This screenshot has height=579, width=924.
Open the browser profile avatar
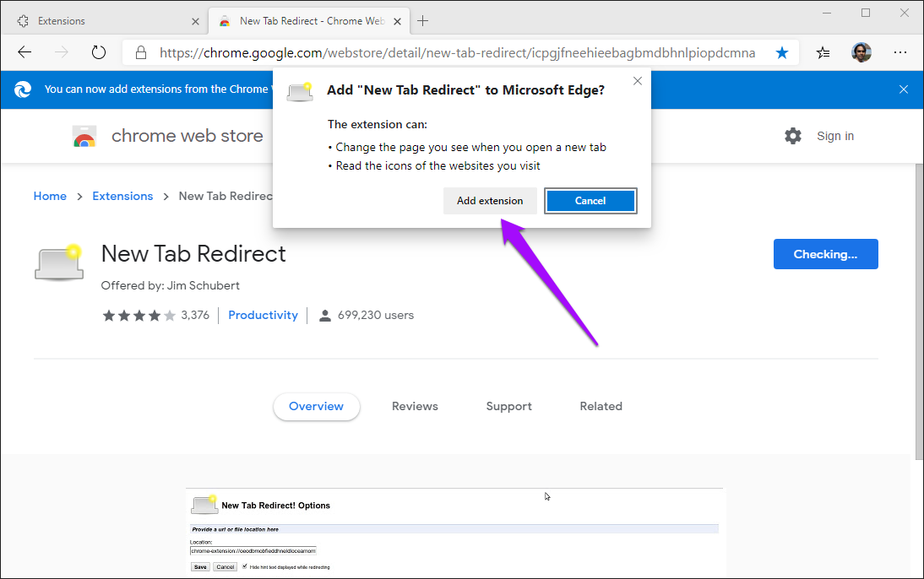point(861,51)
